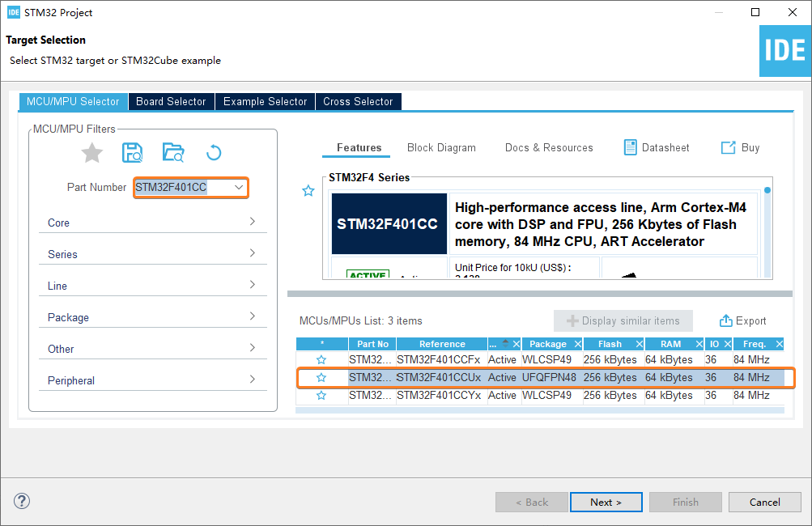
Task: Remove the IO column with its X
Action: pos(728,344)
